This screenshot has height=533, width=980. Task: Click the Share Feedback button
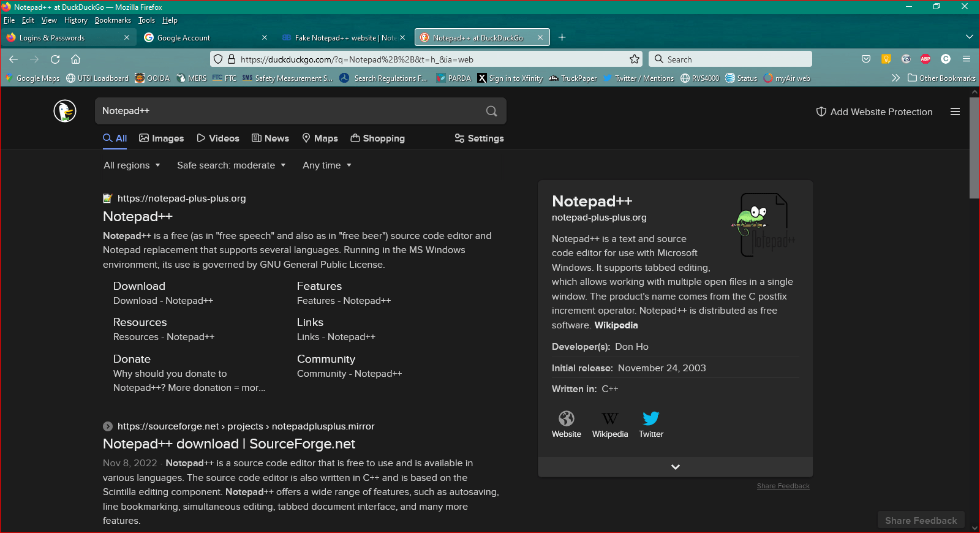point(921,520)
